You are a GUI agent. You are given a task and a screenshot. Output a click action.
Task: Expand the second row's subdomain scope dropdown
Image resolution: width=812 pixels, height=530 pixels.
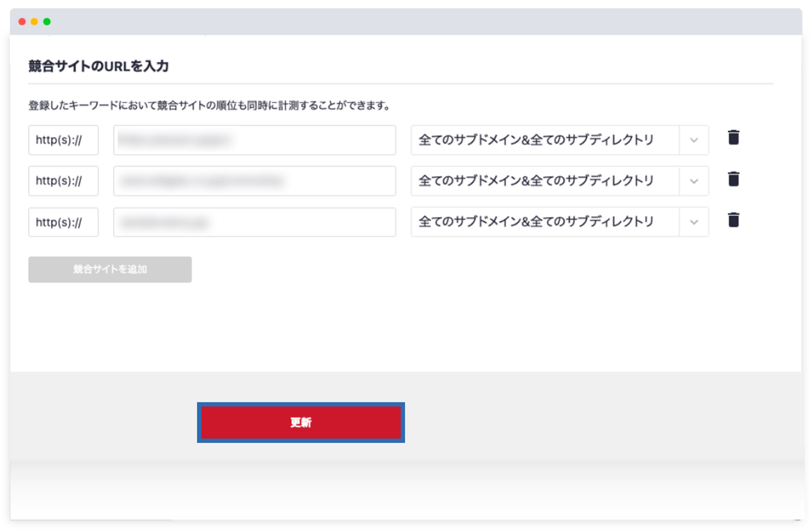point(544,181)
